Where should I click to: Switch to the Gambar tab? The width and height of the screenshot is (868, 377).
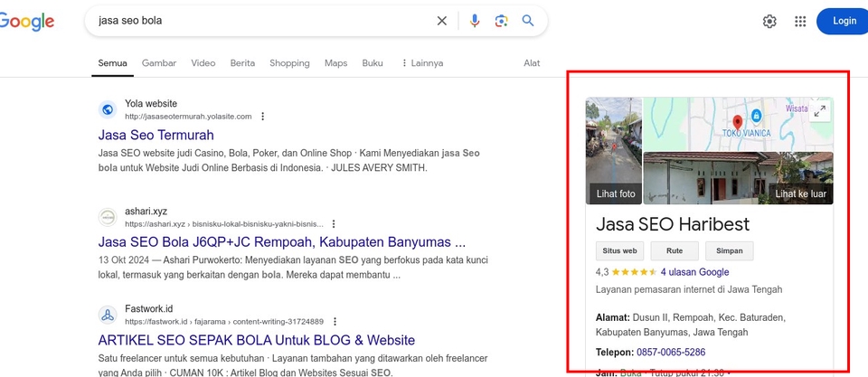point(159,63)
